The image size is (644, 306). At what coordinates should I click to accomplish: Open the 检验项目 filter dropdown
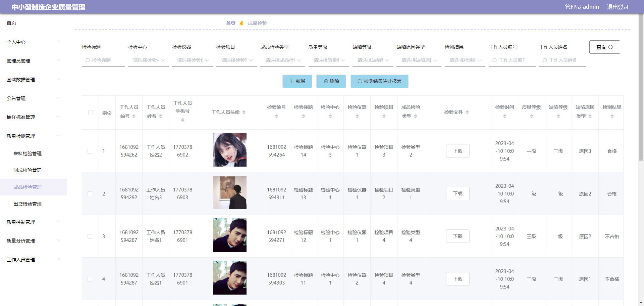[x=236, y=60]
